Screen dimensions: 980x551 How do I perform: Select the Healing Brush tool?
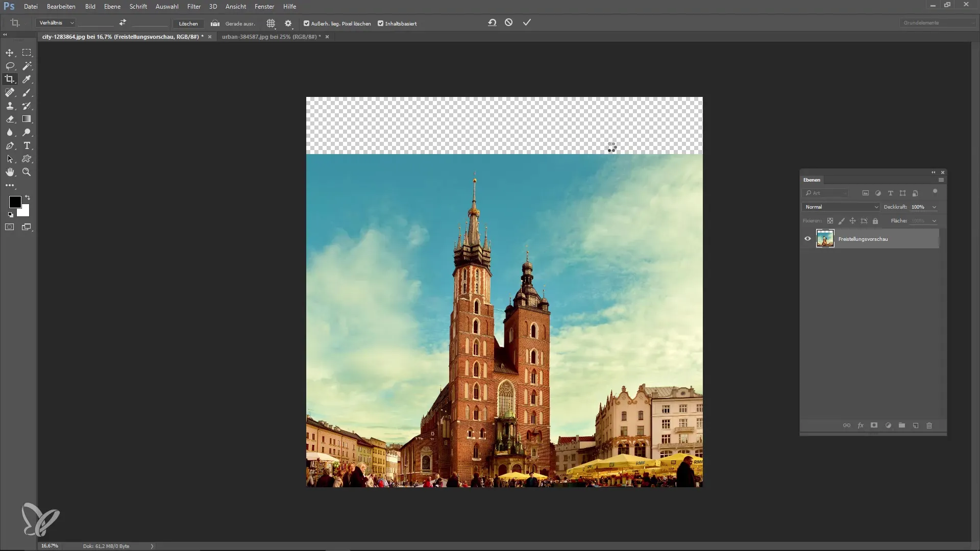click(10, 92)
